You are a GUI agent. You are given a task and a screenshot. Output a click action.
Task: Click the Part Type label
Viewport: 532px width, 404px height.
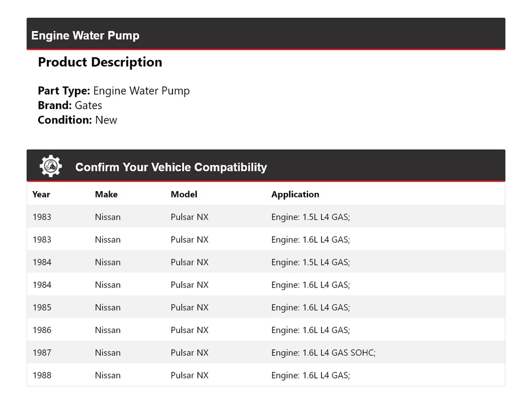click(x=62, y=90)
